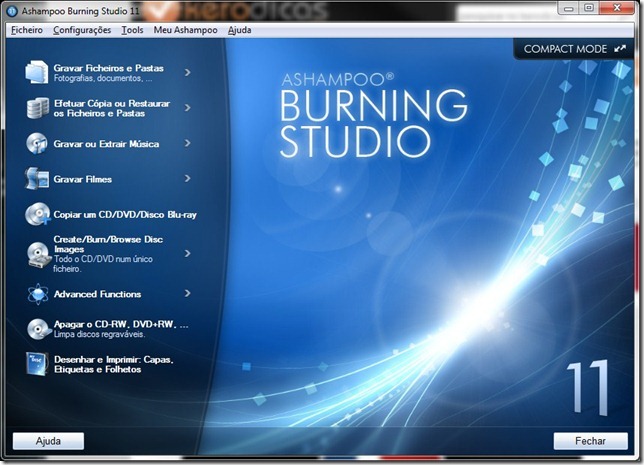
Task: Close the window with the red X
Action: 617,8
